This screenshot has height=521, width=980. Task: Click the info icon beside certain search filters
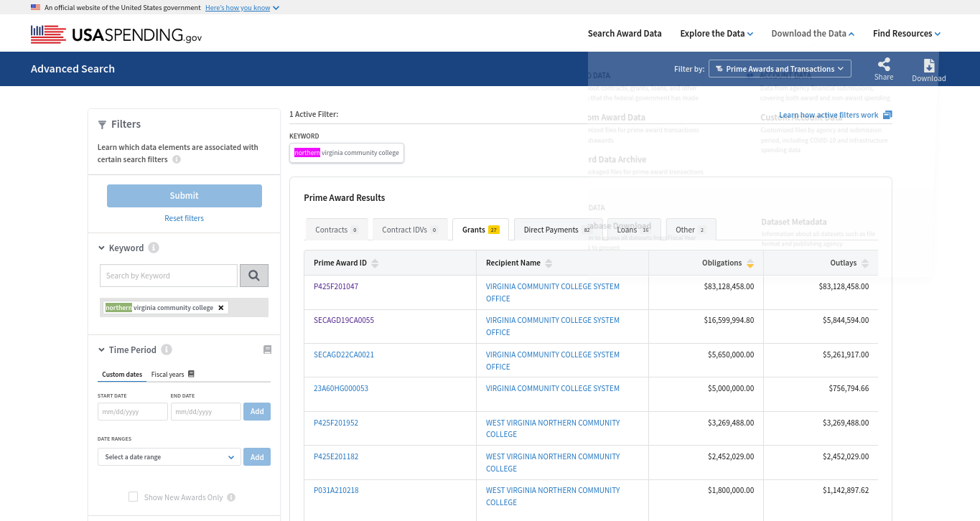pos(177,159)
